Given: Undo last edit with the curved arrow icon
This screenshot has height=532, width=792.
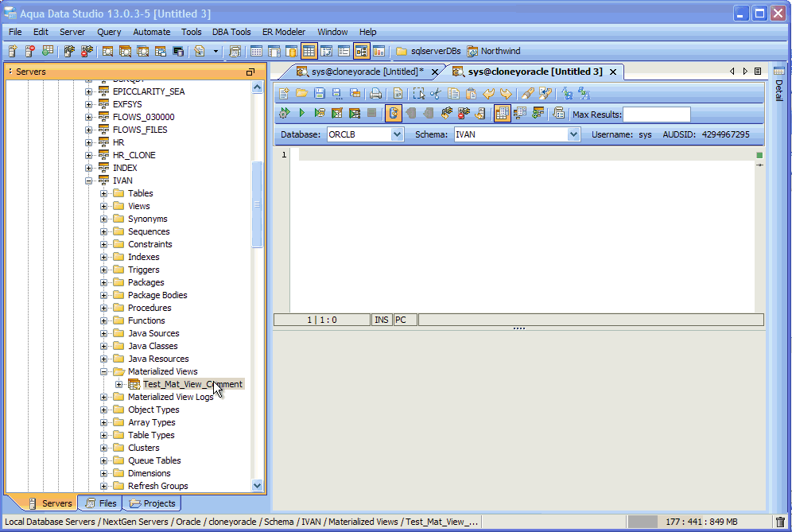Looking at the screenshot, I should click(488, 94).
